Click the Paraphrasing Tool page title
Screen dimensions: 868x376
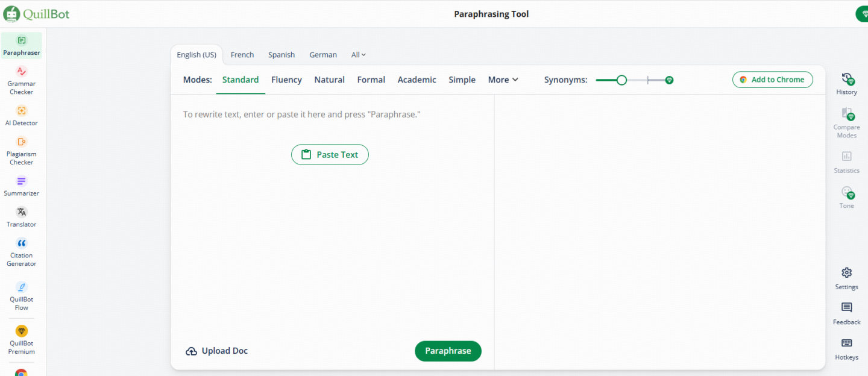click(x=491, y=14)
